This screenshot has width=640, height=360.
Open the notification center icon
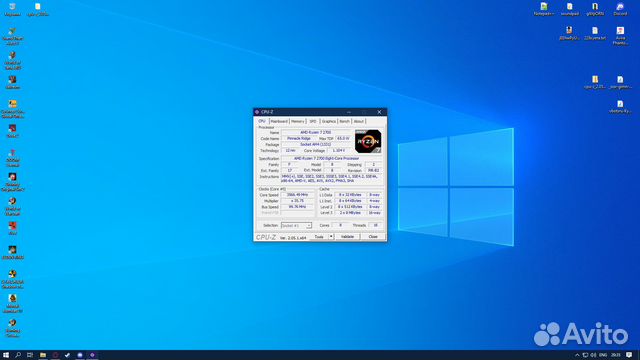point(629,355)
